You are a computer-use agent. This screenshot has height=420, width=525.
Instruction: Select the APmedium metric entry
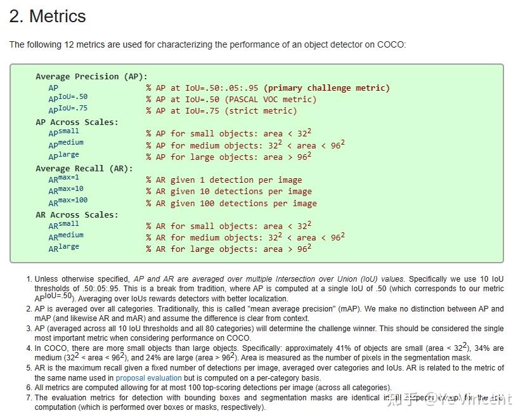pyautogui.click(x=66, y=144)
